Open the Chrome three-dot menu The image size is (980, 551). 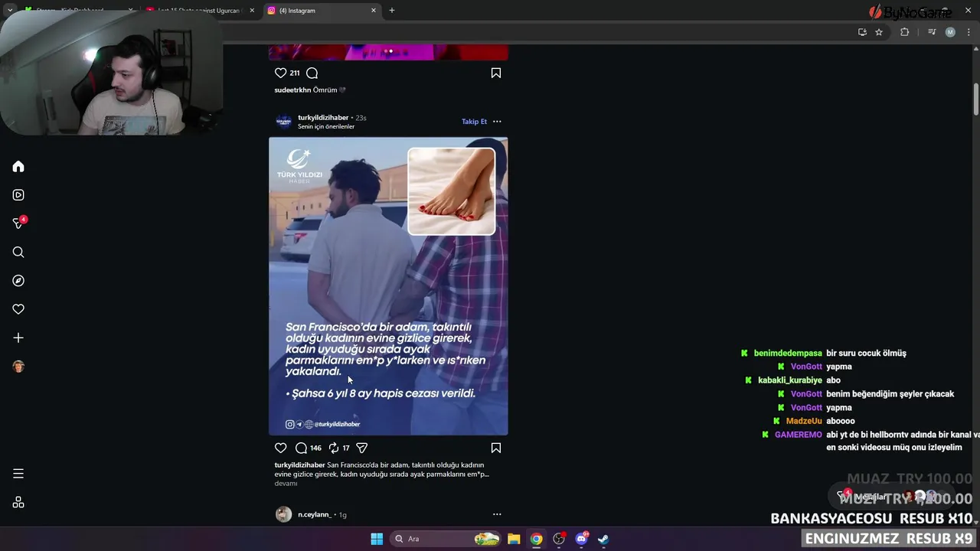coord(969,32)
